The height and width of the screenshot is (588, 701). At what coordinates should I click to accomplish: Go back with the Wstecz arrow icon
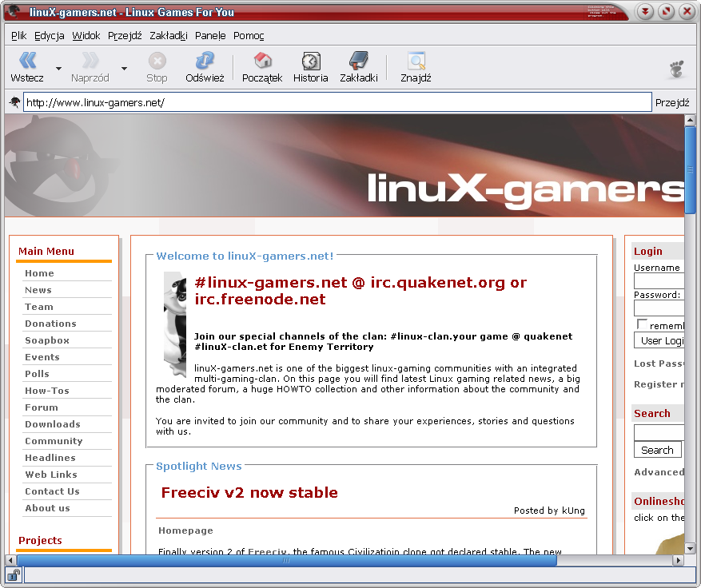pyautogui.click(x=28, y=60)
